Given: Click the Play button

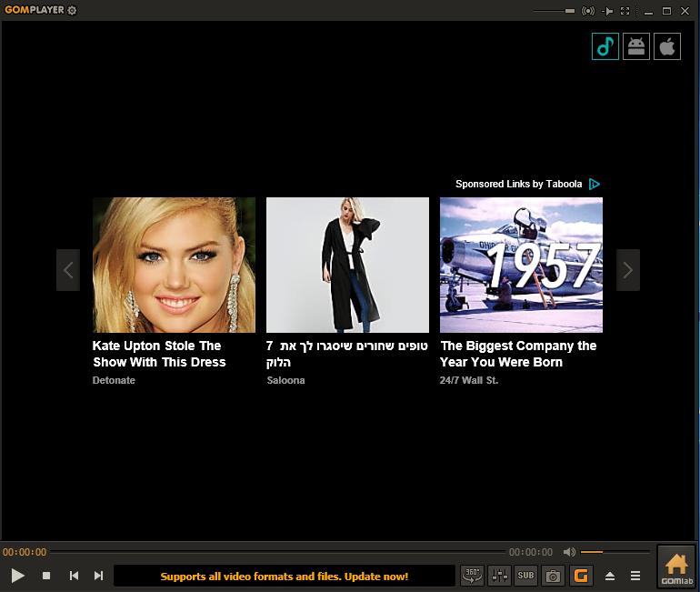Looking at the screenshot, I should pyautogui.click(x=18, y=576).
